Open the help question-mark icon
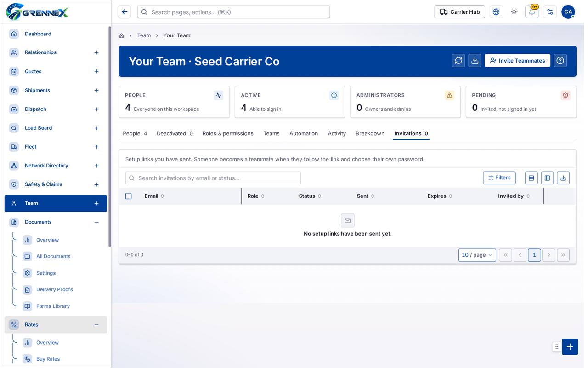The width and height of the screenshot is (588, 368). [x=560, y=61]
